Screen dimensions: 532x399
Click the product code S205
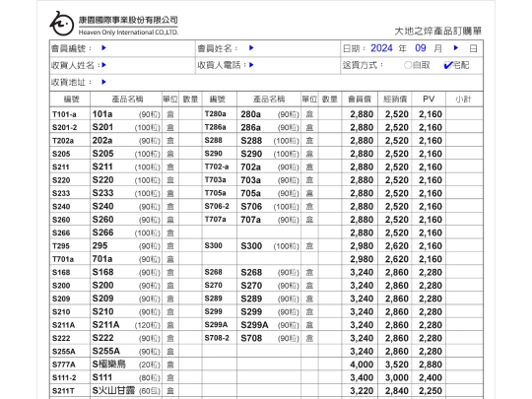click(x=61, y=154)
